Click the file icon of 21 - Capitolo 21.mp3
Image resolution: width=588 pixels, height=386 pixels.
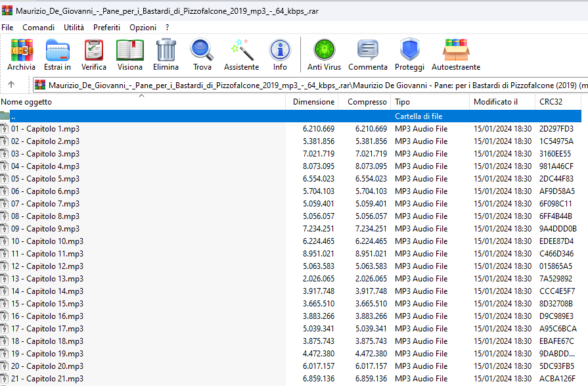(5, 378)
